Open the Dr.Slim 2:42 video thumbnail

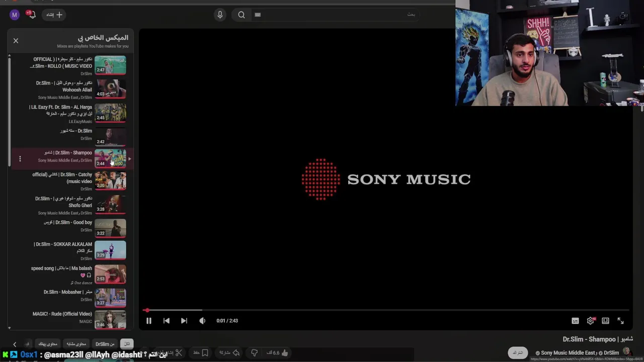(110, 136)
